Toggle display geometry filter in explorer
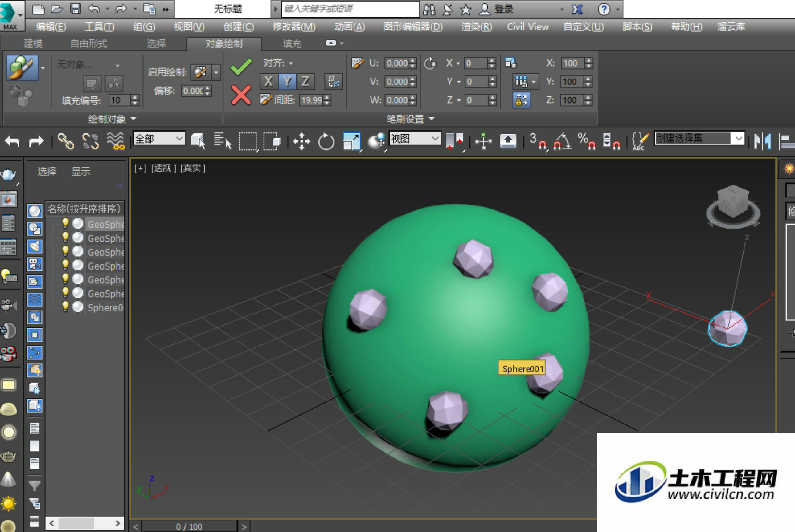Image resolution: width=795 pixels, height=532 pixels. pos(34,211)
